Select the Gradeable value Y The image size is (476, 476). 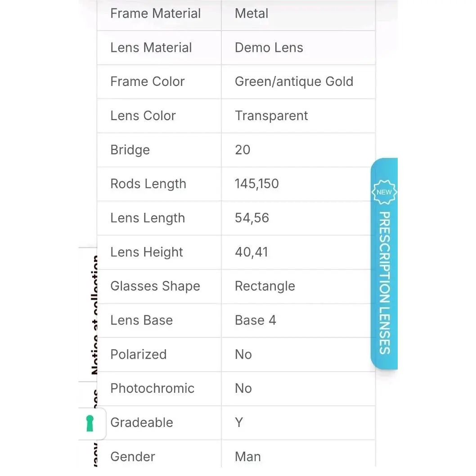tap(239, 422)
